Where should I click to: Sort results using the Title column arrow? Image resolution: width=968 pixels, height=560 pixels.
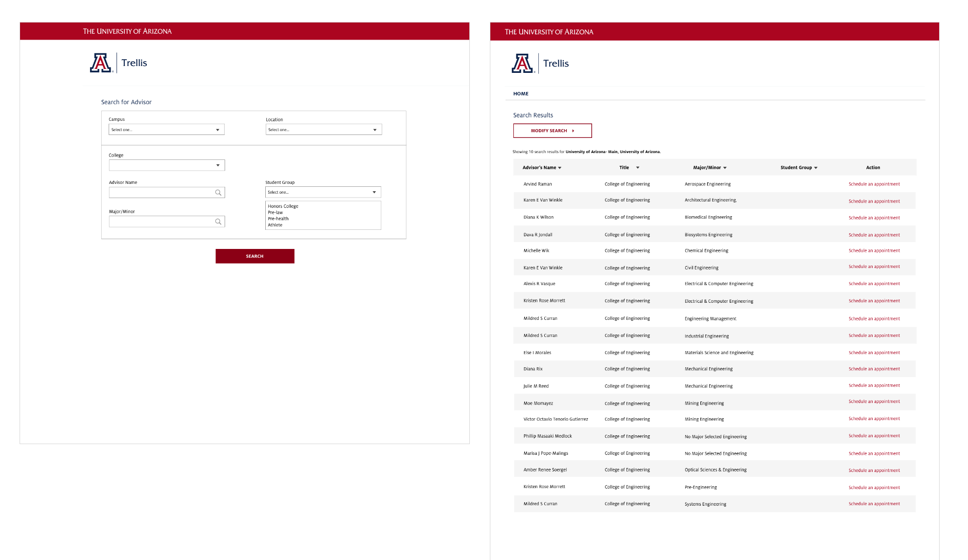pos(637,167)
